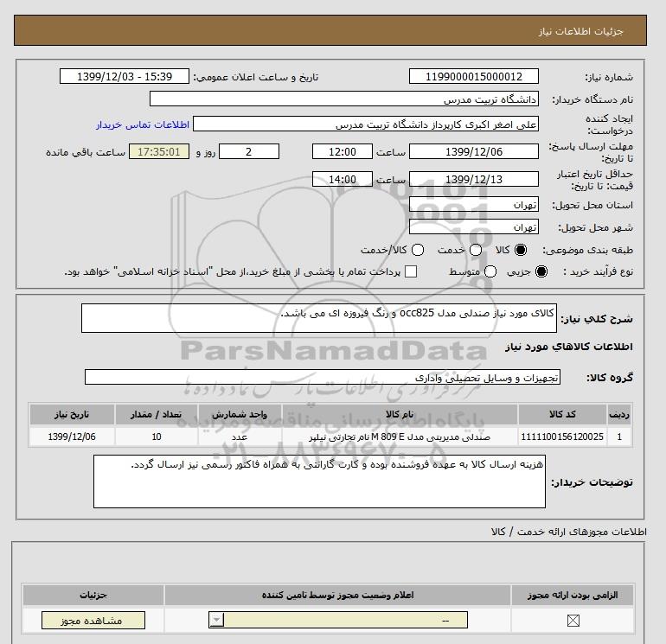This screenshot has width=666, height=644.
Task: Open the اطلاعات تماس خریدار link
Action: point(143,124)
